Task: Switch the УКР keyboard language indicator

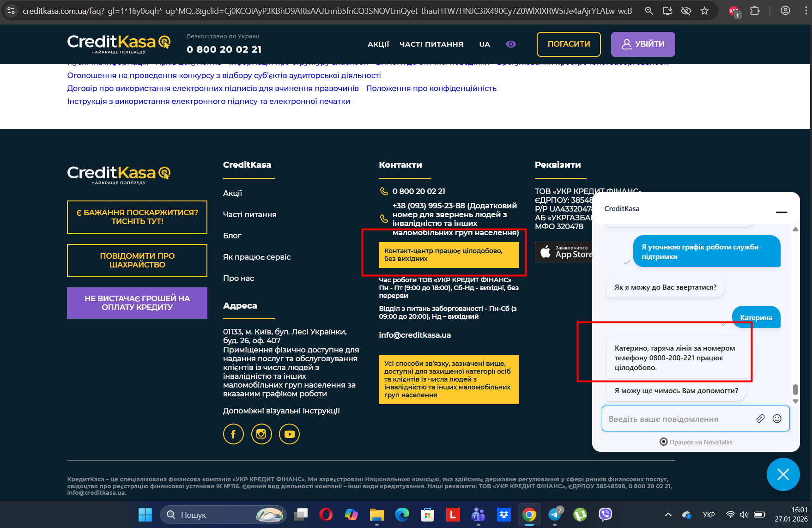Action: [x=709, y=515]
